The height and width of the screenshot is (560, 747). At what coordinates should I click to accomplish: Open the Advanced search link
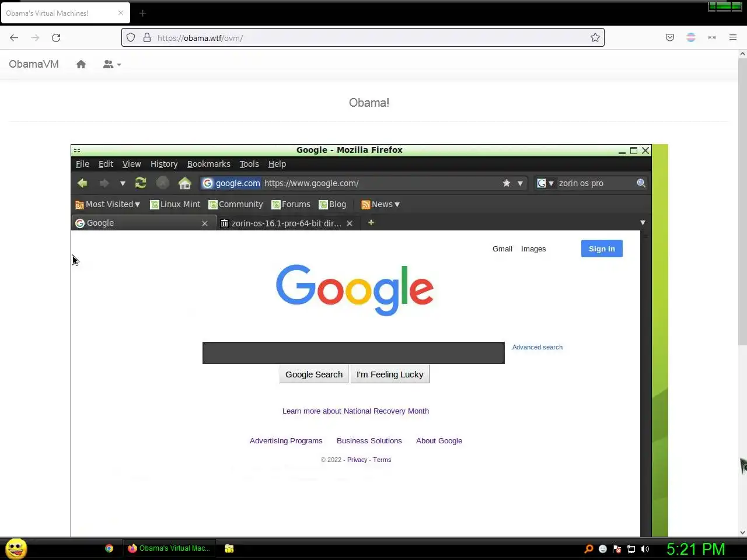click(x=537, y=347)
